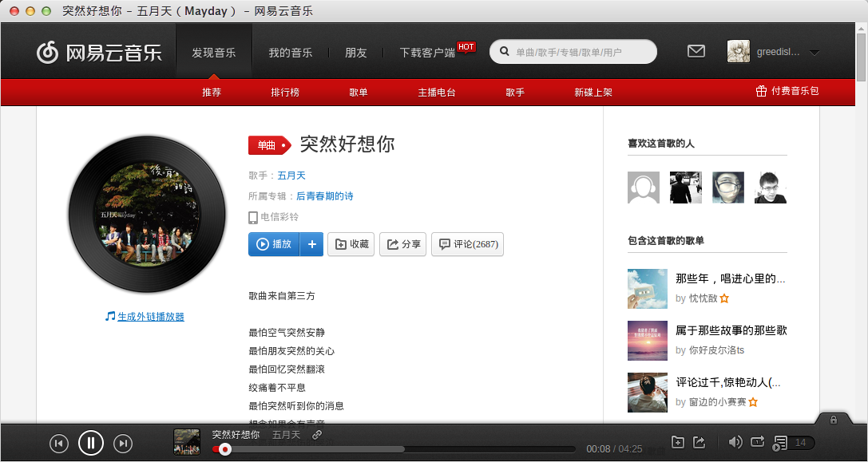Click the 收藏 button
This screenshot has height=462, width=868.
point(351,244)
